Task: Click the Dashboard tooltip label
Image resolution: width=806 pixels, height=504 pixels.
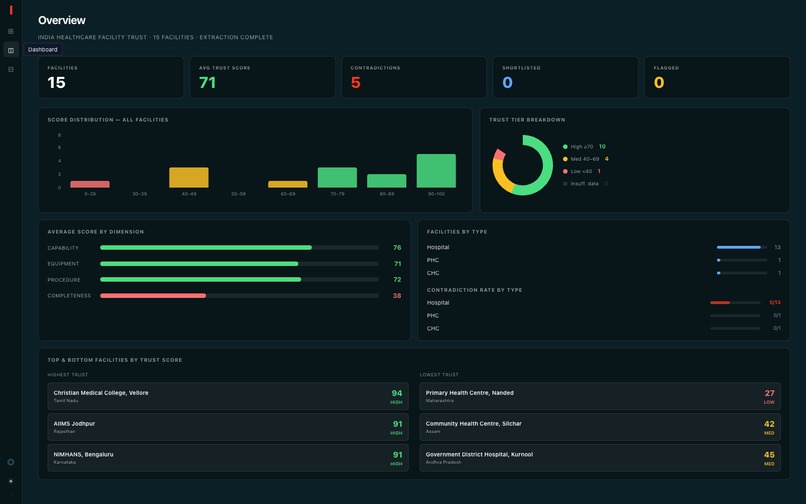Action: pyautogui.click(x=43, y=50)
